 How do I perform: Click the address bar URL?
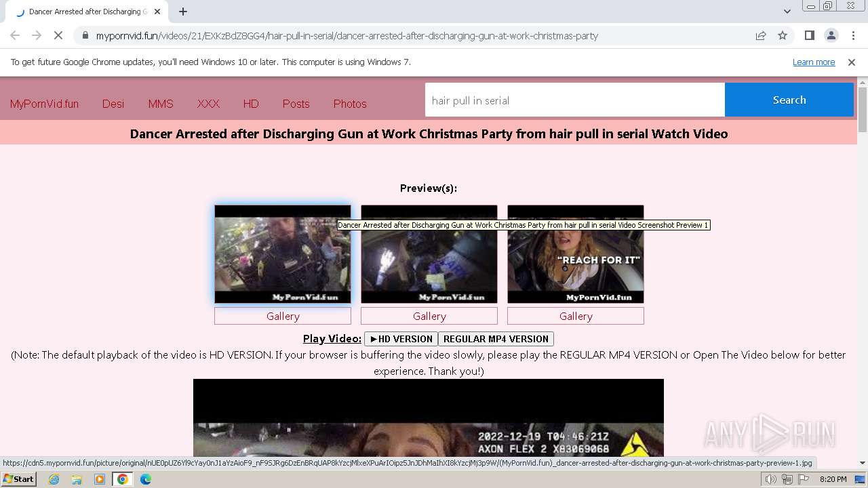pos(347,36)
